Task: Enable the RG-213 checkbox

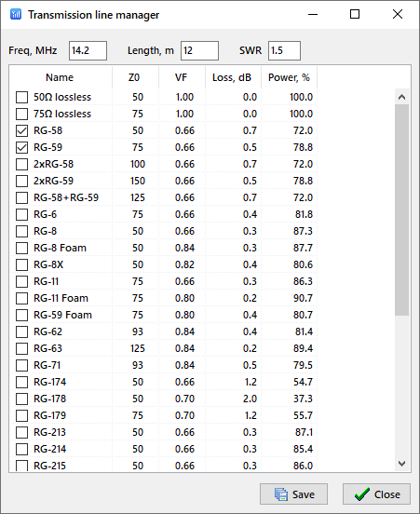Action: click(22, 432)
